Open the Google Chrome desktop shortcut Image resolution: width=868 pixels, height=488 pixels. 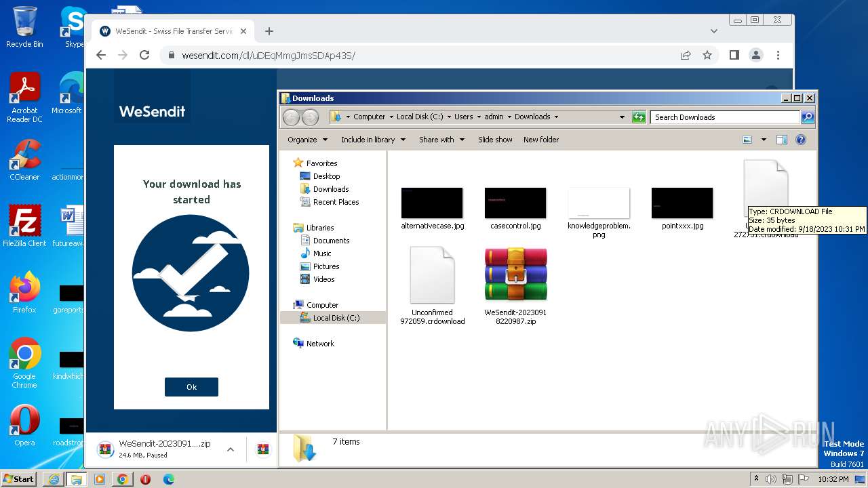pyautogui.click(x=24, y=363)
